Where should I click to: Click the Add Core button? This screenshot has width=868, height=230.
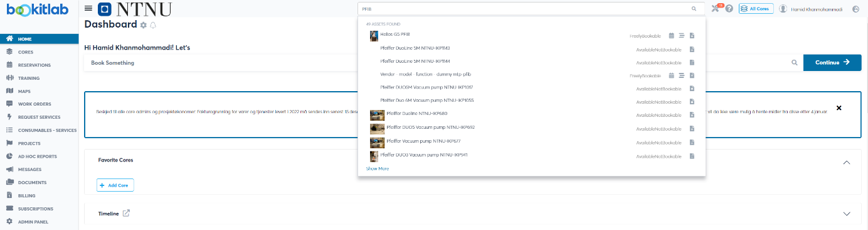click(x=115, y=185)
